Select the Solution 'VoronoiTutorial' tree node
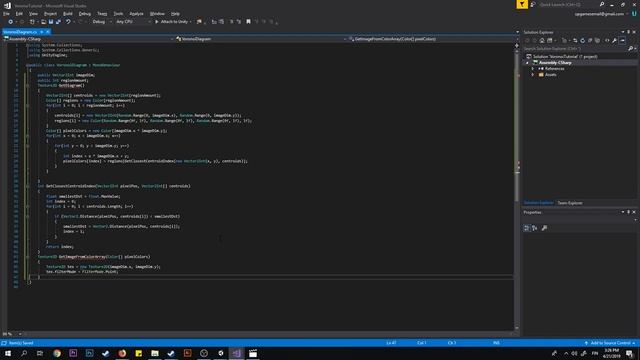 (565, 56)
